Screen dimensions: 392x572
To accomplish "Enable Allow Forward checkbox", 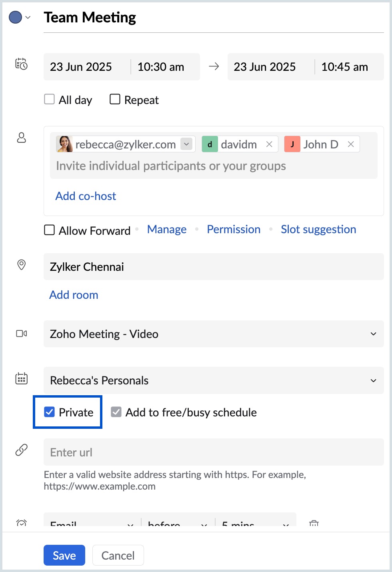I will pyautogui.click(x=49, y=230).
